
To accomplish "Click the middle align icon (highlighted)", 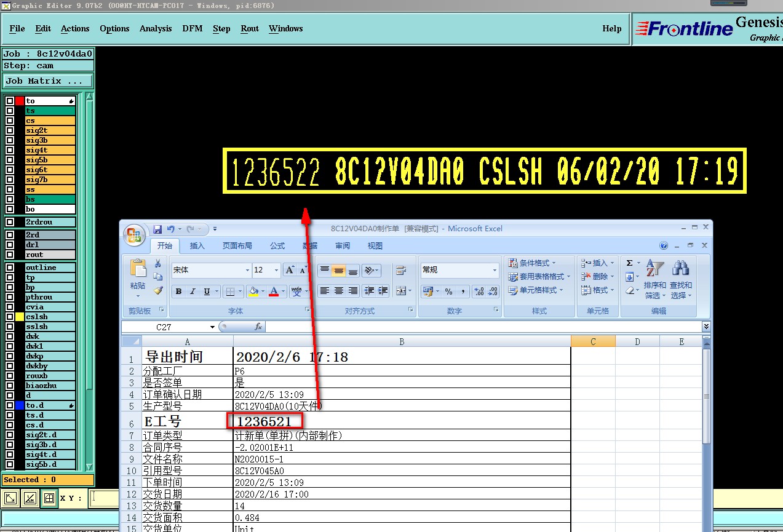I will tap(339, 271).
